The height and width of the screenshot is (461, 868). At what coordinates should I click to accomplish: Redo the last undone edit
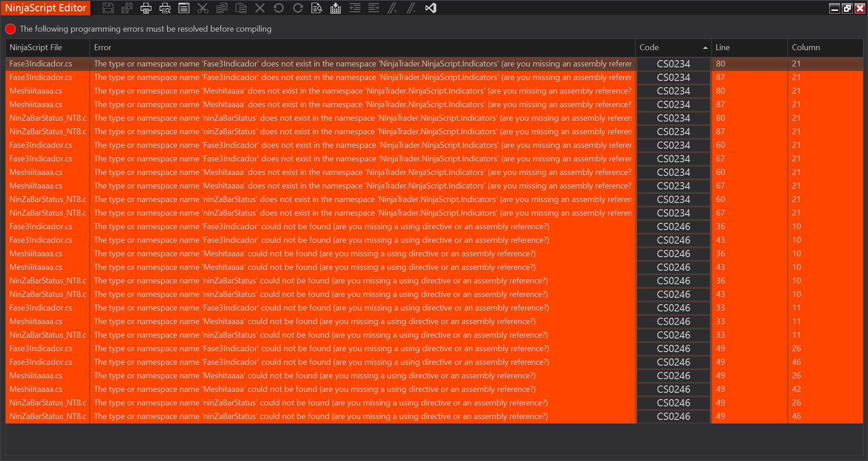(x=298, y=8)
